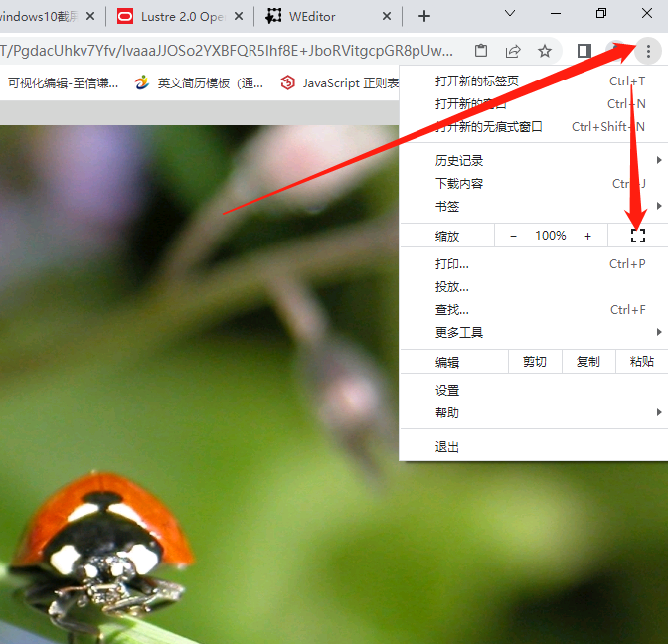Click the JavaScript bookmark red favicon
Screen dimensions: 668x644
(287, 82)
